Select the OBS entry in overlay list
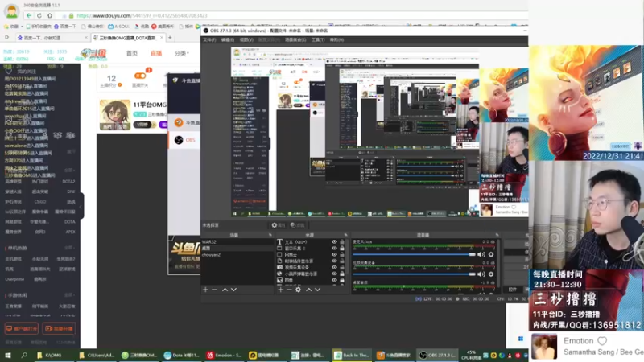The image size is (644, 362). point(184,140)
